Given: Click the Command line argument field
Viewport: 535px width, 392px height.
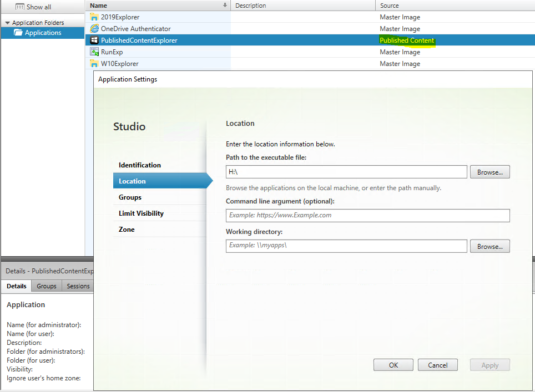Looking at the screenshot, I should pyautogui.click(x=367, y=216).
